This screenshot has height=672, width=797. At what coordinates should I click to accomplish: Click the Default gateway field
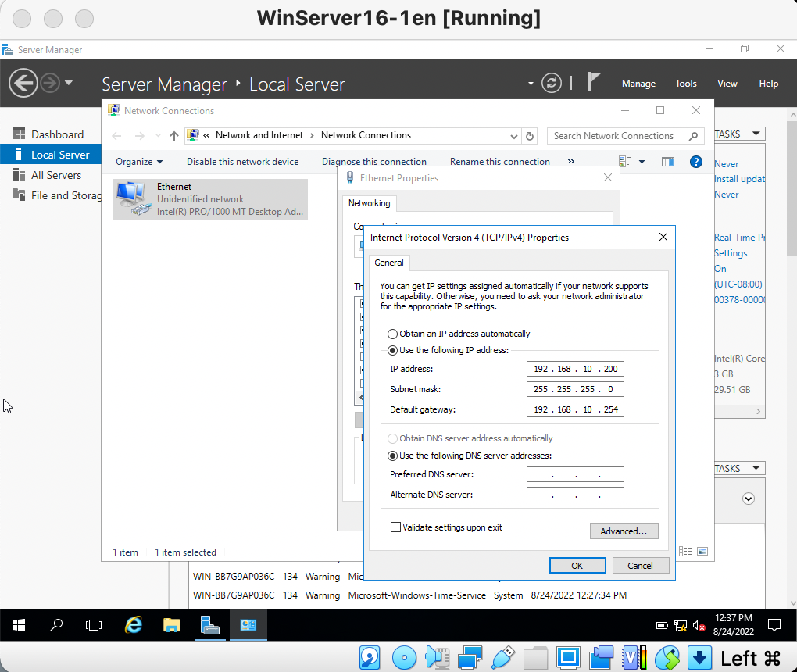point(575,409)
